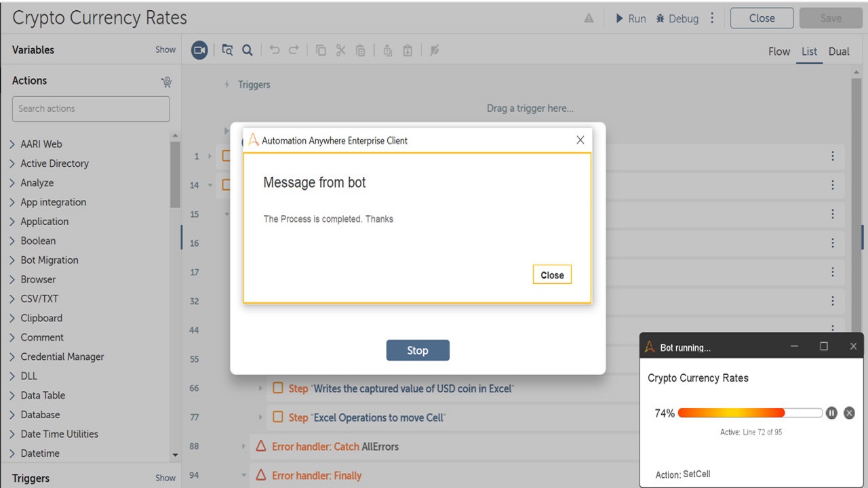Click the undo arrow icon

coord(274,50)
